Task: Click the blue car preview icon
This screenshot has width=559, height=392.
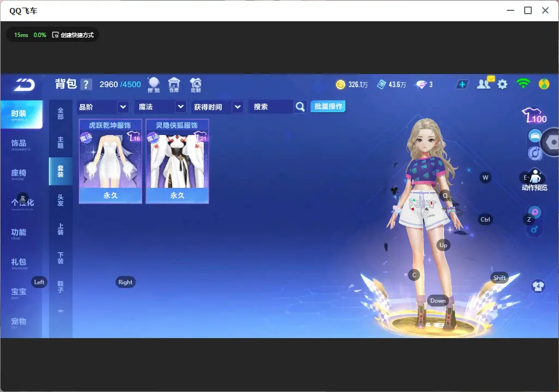Action: [535, 136]
